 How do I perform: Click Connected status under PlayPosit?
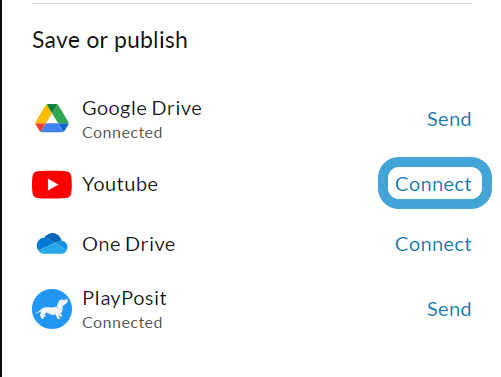click(122, 323)
